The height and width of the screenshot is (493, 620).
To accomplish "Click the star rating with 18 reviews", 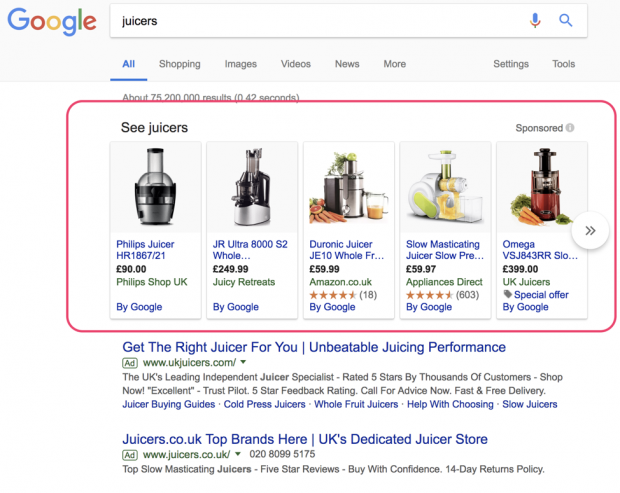I will (x=343, y=295).
